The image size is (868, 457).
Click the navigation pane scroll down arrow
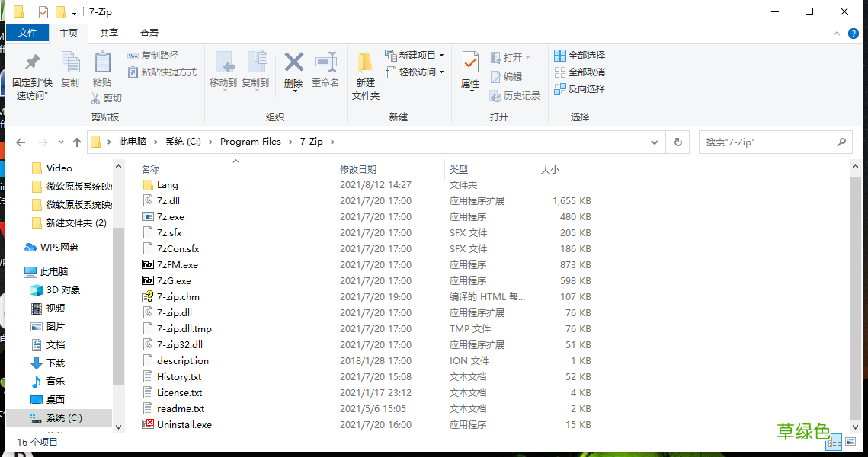(118, 427)
